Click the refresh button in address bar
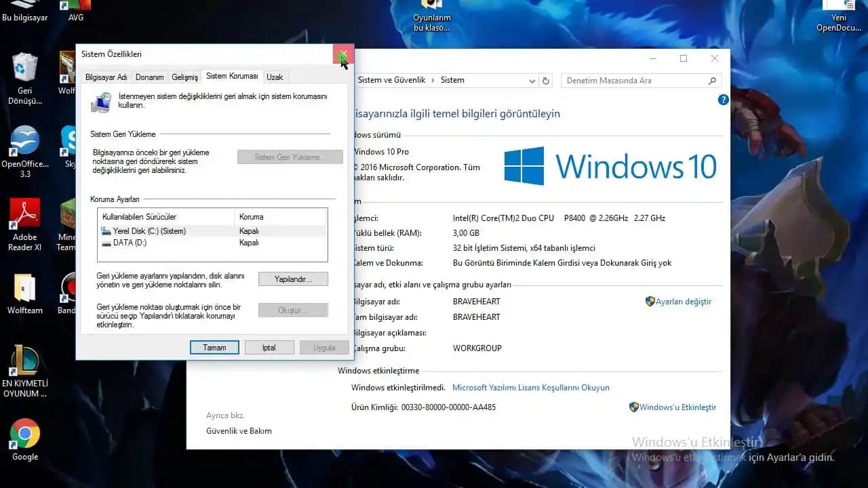This screenshot has width=868, height=488. pyautogui.click(x=546, y=81)
